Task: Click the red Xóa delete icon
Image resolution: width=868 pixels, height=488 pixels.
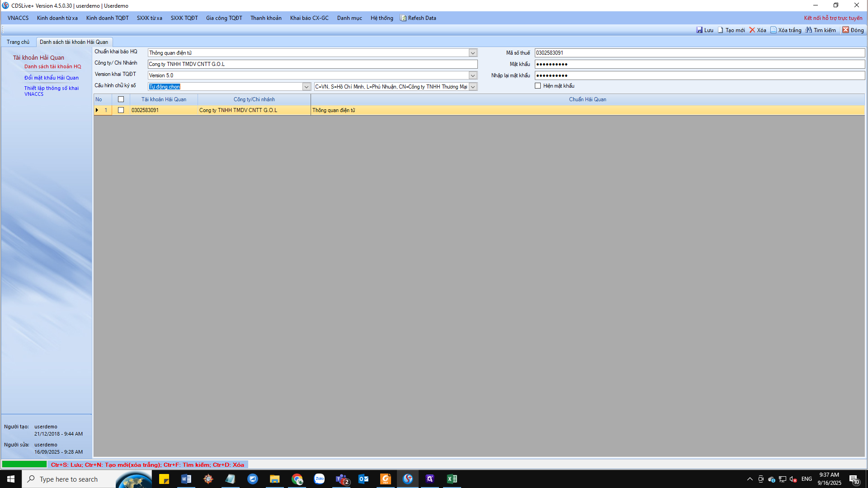Action: pos(752,30)
